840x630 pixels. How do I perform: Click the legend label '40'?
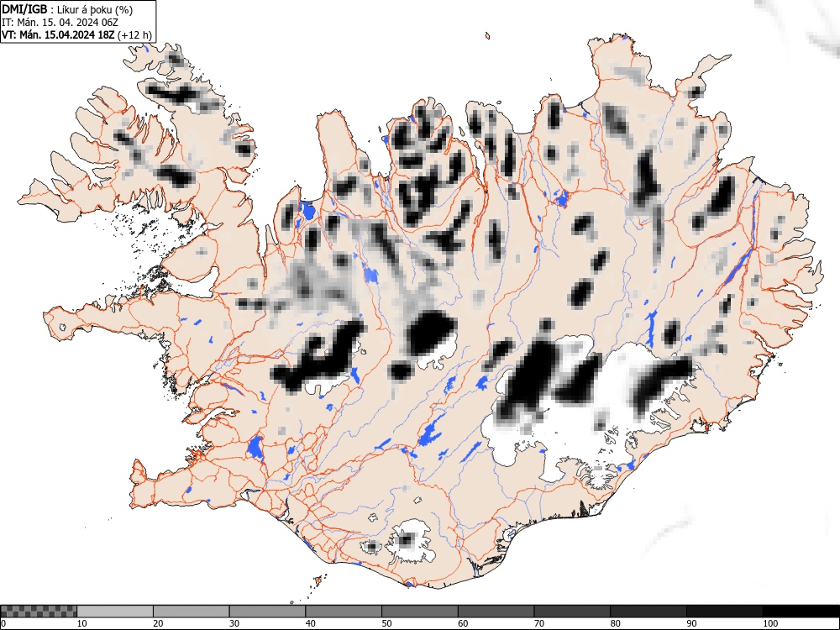point(310,623)
